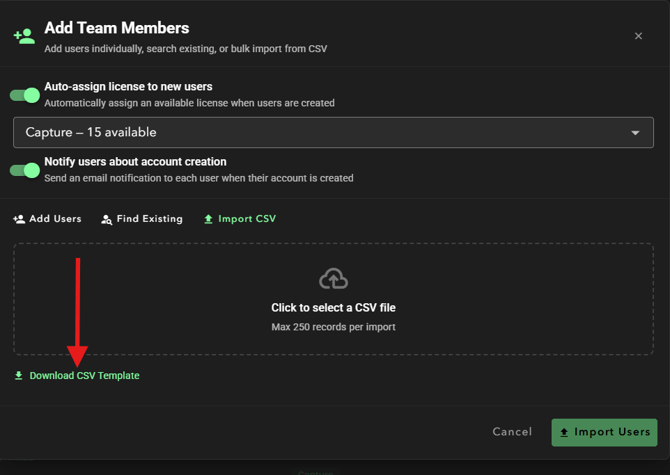
Task: Switch to the Find Existing tab
Action: click(x=142, y=219)
